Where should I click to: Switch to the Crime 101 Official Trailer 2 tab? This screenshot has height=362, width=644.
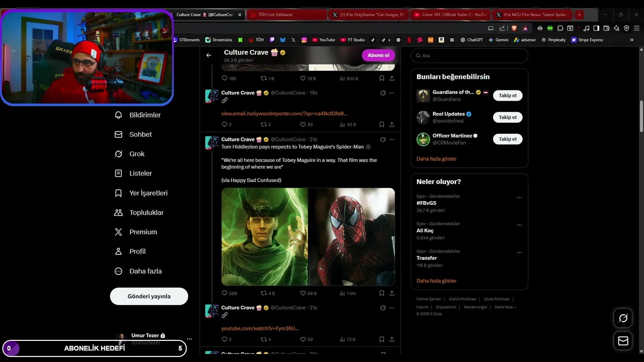(450, 15)
